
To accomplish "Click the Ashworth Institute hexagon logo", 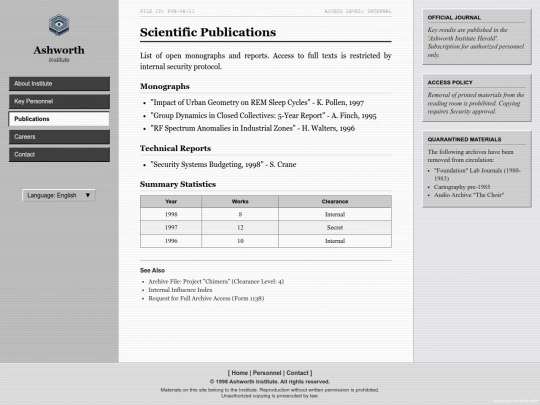I will [x=59, y=25].
